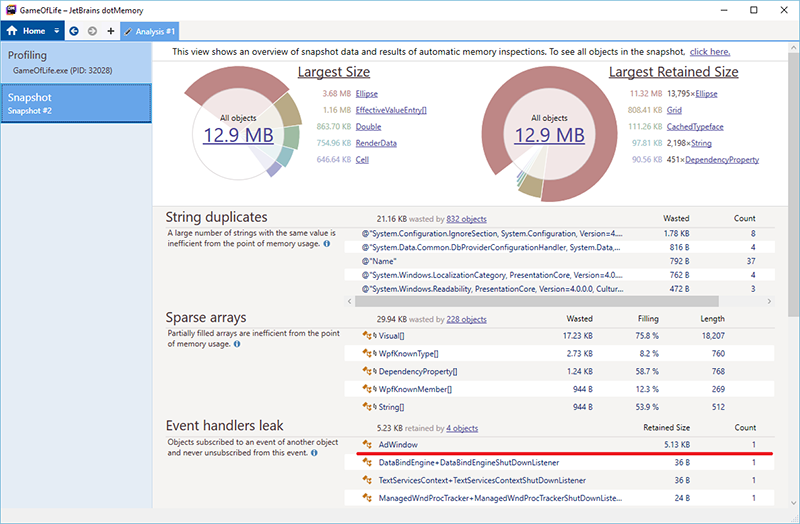This screenshot has width=800, height=524.
Task: Select the Profiling GameOfLife.exe sidebar item
Action: click(x=76, y=63)
